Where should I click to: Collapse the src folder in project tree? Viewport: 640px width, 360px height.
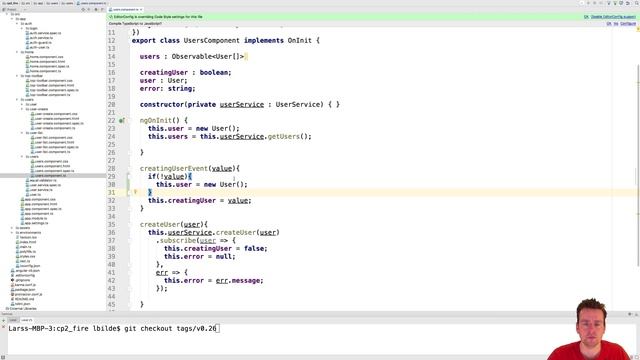(7, 14)
